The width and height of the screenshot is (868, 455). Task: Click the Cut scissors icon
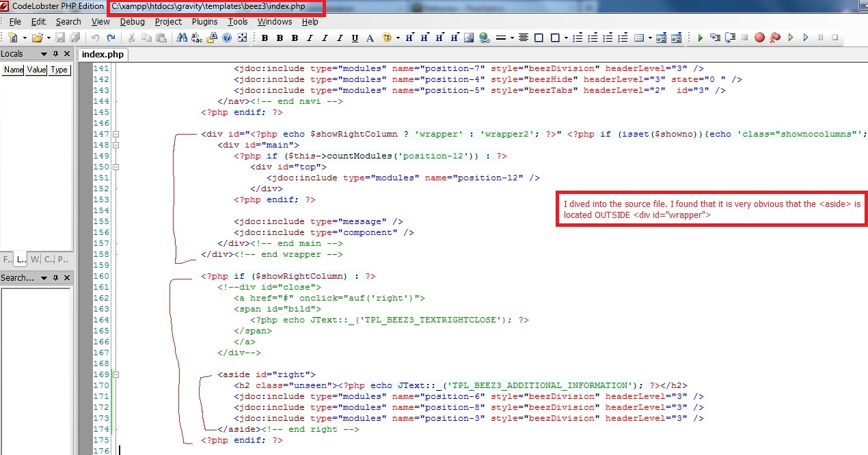(x=131, y=38)
